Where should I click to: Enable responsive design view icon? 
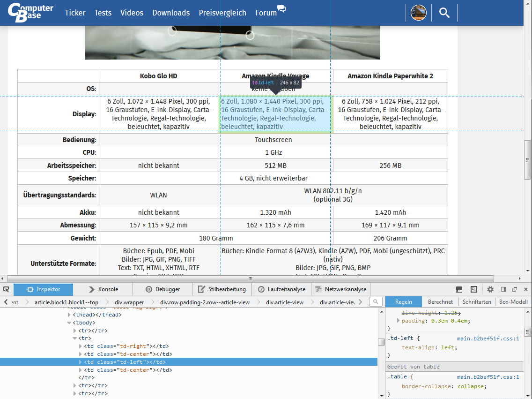tap(474, 289)
